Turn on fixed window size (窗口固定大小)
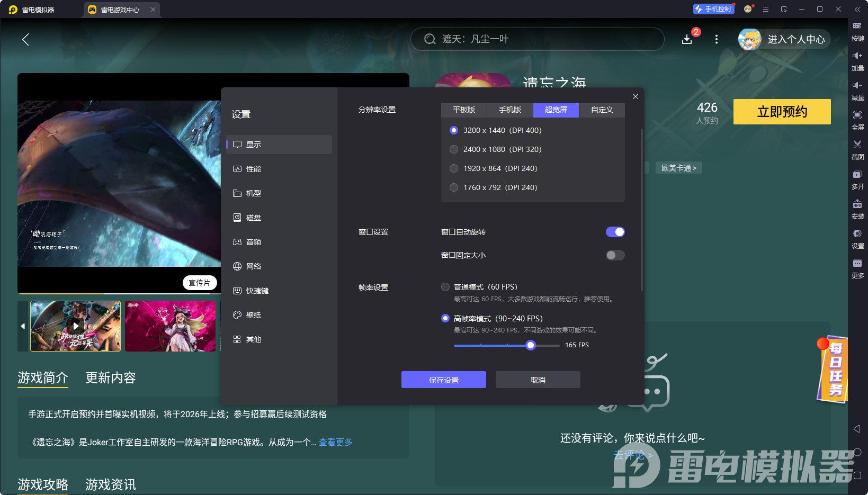868x495 pixels. (x=615, y=255)
